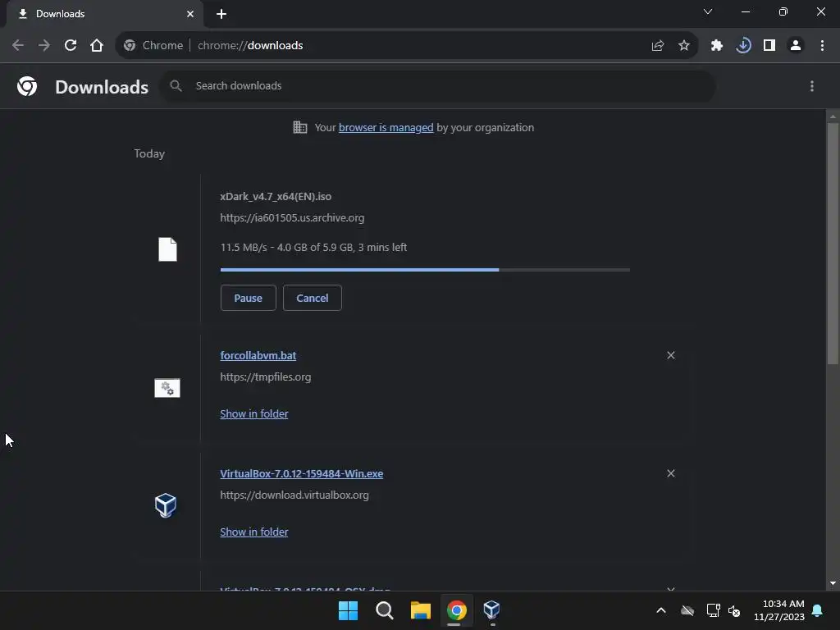Remove forcollabvm.bat from the list
This screenshot has height=630, width=840.
(671, 355)
